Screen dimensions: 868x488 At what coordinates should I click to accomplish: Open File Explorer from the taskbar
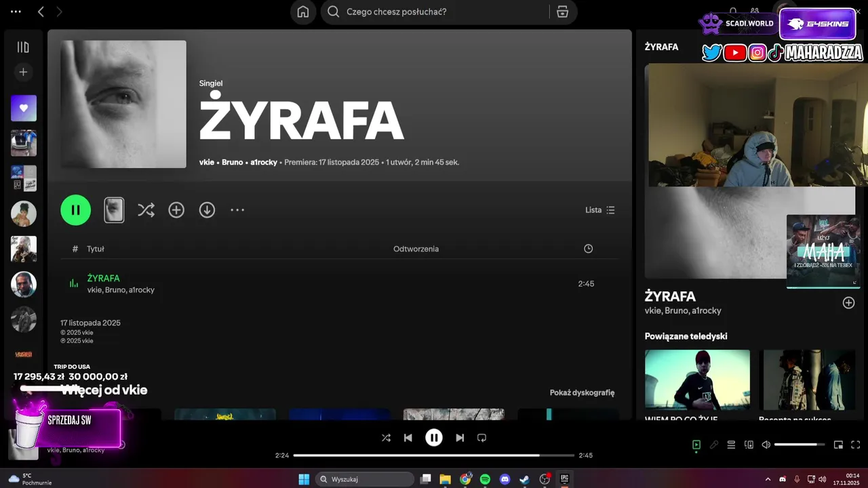[x=445, y=479]
